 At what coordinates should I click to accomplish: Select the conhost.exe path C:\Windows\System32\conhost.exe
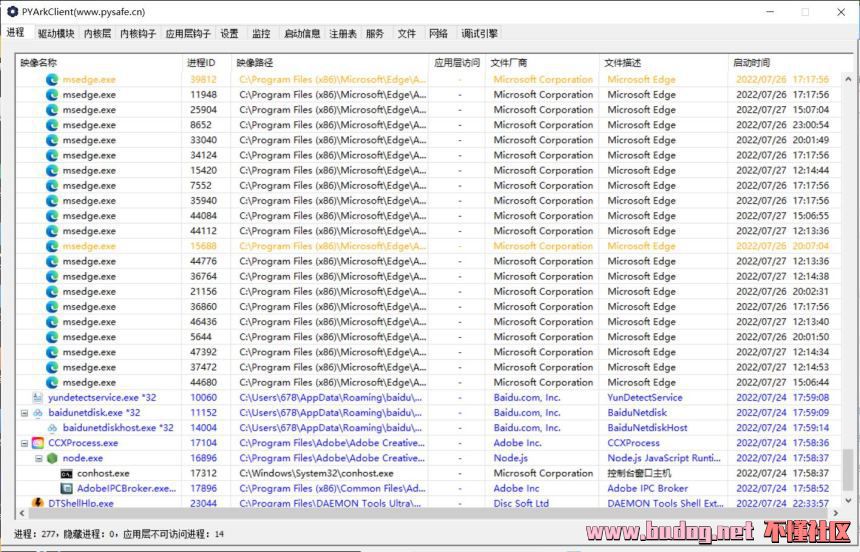pos(316,473)
